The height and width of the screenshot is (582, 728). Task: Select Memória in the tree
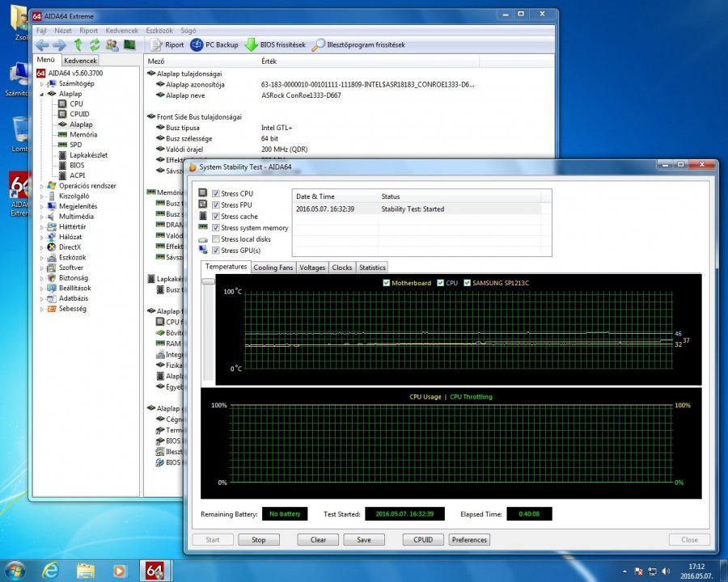coord(83,135)
